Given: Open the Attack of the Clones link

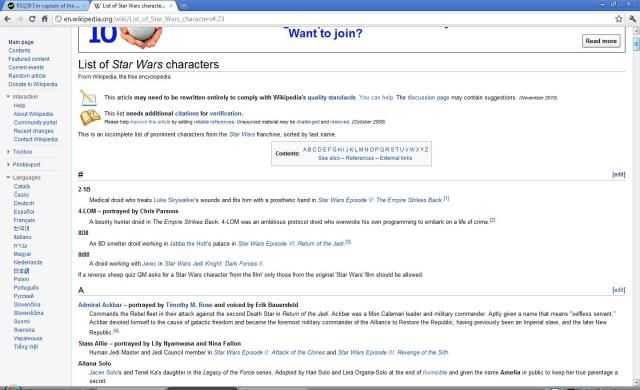Looking at the screenshot, I should click(x=269, y=353).
